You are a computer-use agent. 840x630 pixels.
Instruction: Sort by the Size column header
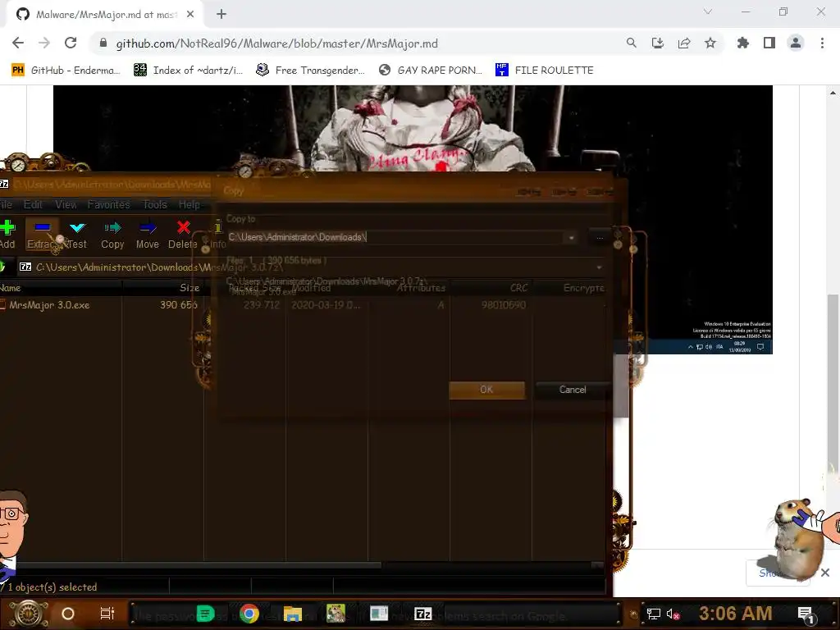coord(163,288)
